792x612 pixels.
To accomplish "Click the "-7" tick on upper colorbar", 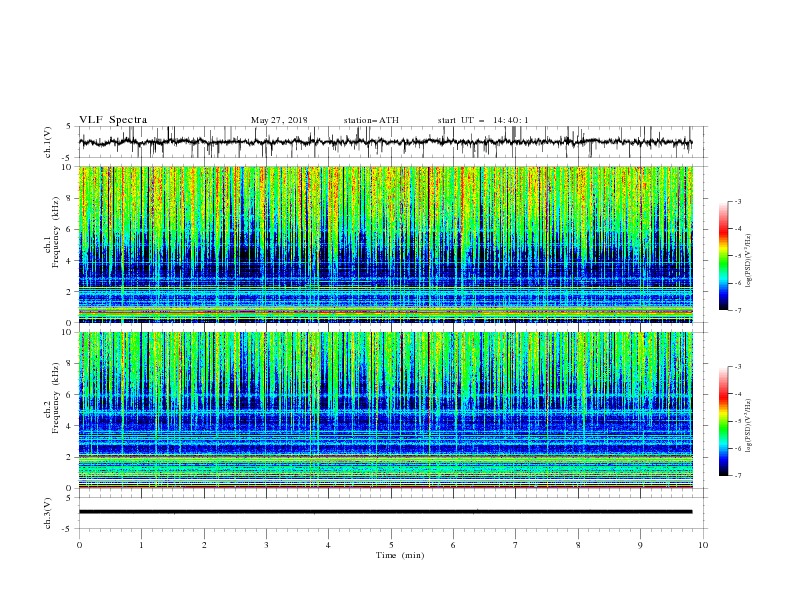I will click(738, 310).
